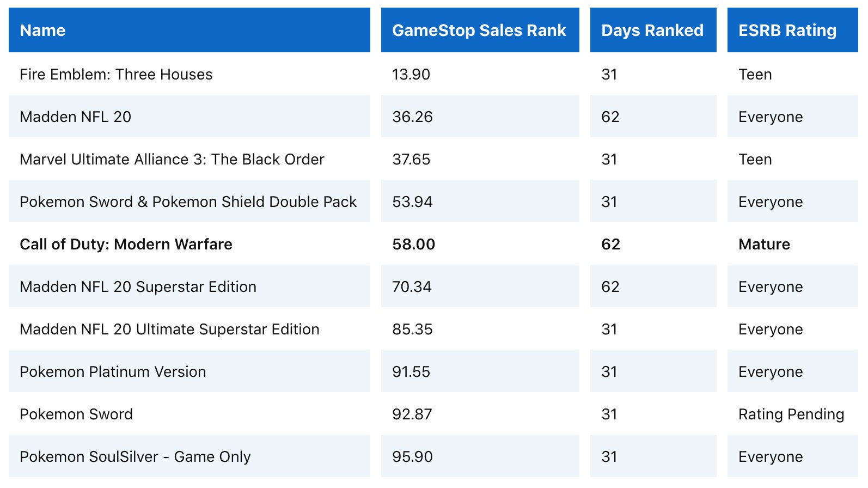Sort by GameStop Sales Rank header
This screenshot has width=868, height=488.
coord(479,30)
